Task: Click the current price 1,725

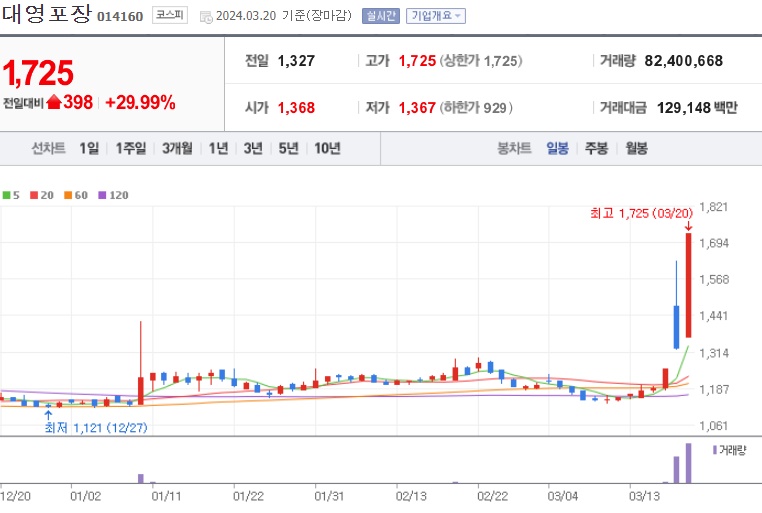Action: click(38, 73)
